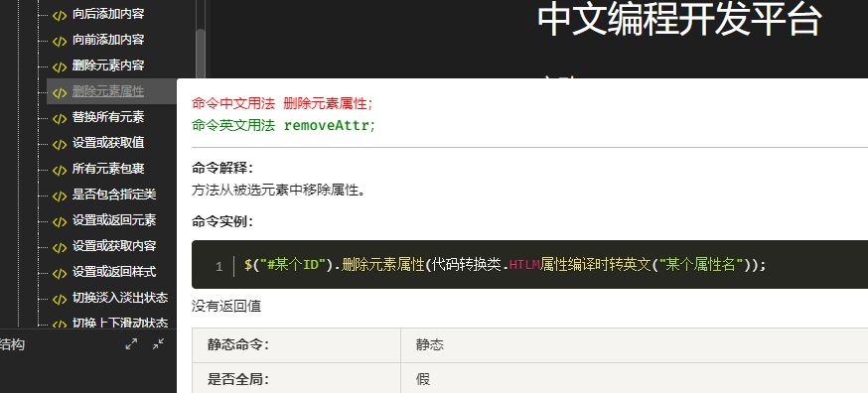
Task: Select tree item 是否包含指定类
Action: [114, 195]
